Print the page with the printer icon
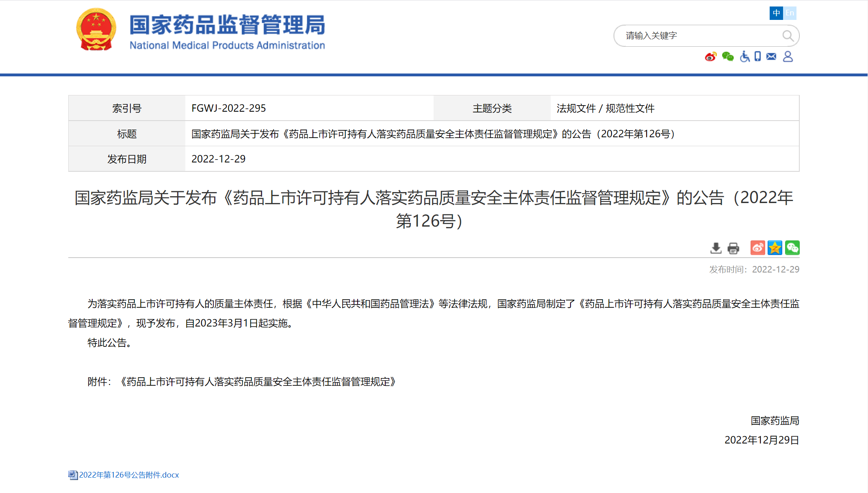The height and width of the screenshot is (493, 868). tap(733, 248)
